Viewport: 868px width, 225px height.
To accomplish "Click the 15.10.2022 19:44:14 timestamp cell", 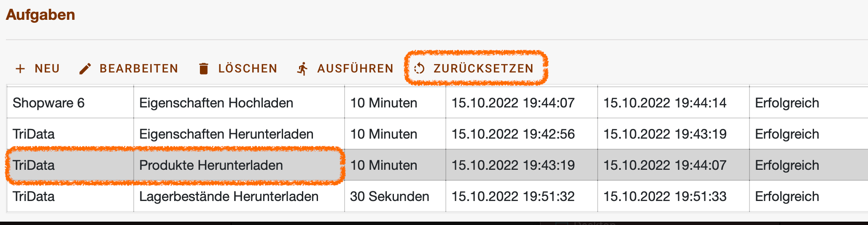I will (x=673, y=103).
